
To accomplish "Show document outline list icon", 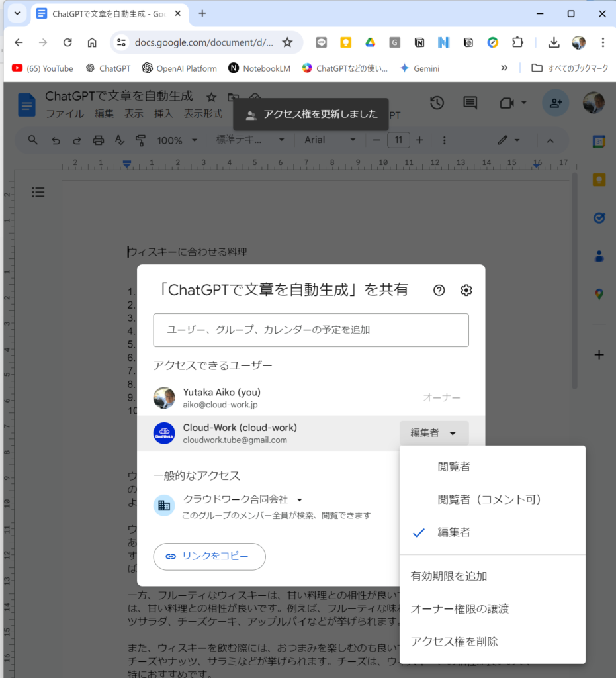I will [x=38, y=193].
